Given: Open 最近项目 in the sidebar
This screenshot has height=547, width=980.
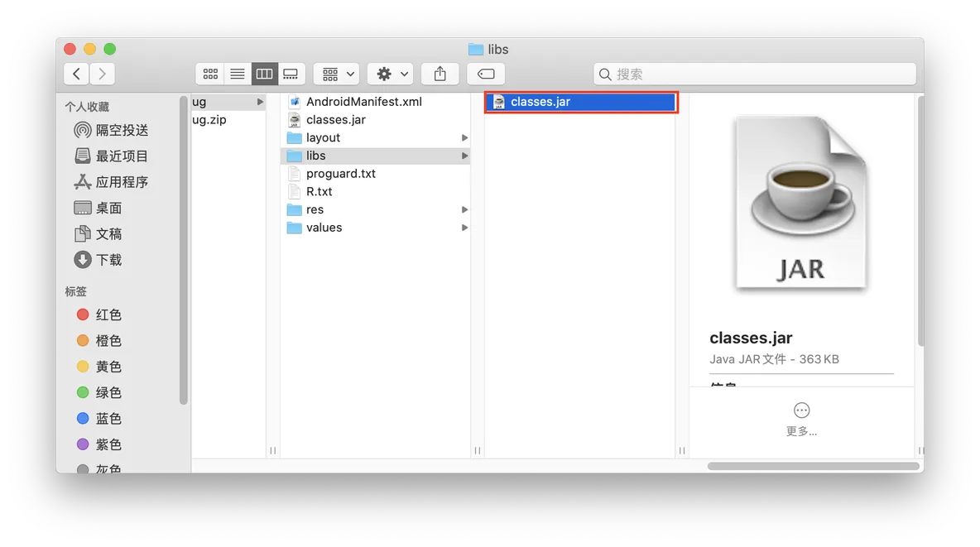Looking at the screenshot, I should (x=111, y=156).
